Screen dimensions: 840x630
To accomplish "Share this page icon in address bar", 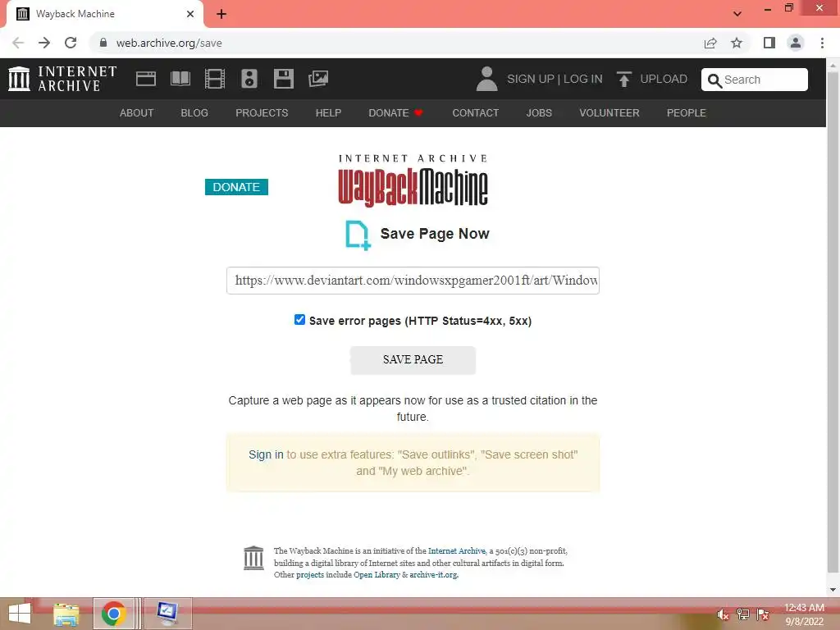I will click(710, 43).
